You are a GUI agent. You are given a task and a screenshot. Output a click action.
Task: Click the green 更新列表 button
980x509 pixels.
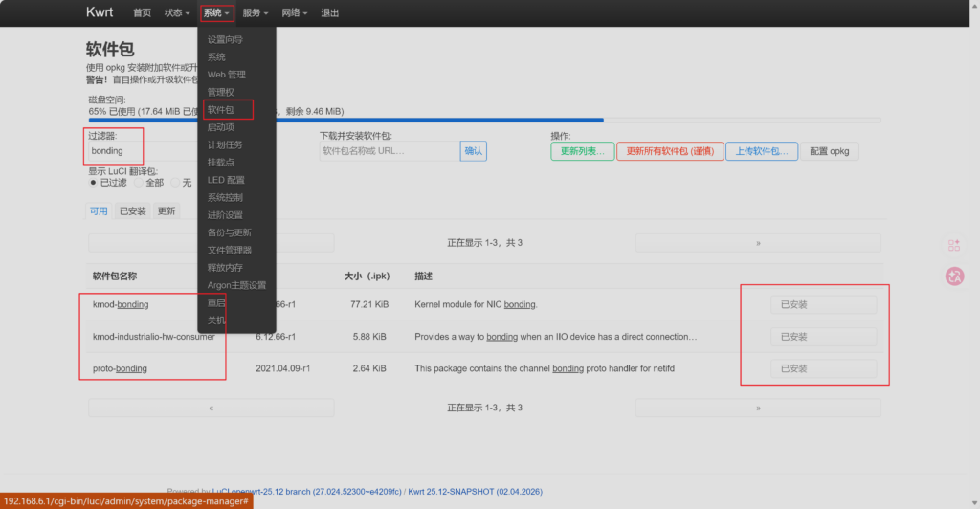[x=582, y=151]
